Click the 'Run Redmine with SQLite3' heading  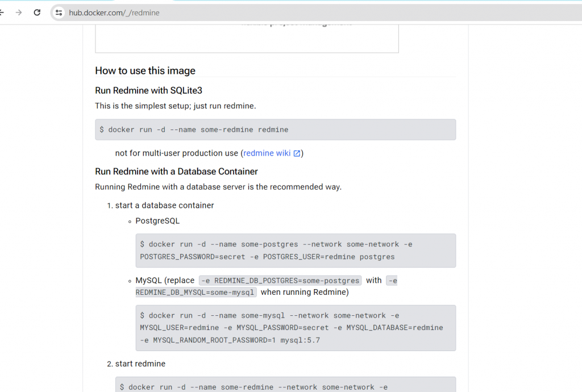point(148,90)
